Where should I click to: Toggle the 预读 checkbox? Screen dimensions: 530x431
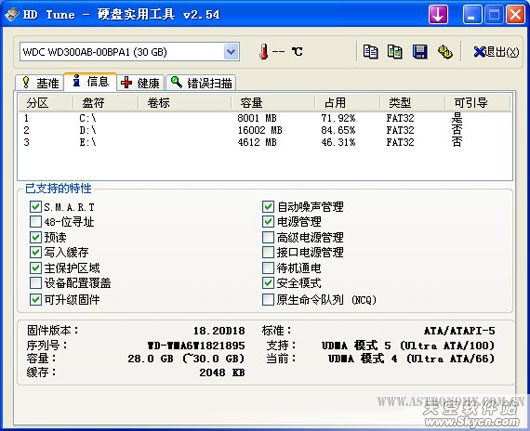pyautogui.click(x=35, y=237)
